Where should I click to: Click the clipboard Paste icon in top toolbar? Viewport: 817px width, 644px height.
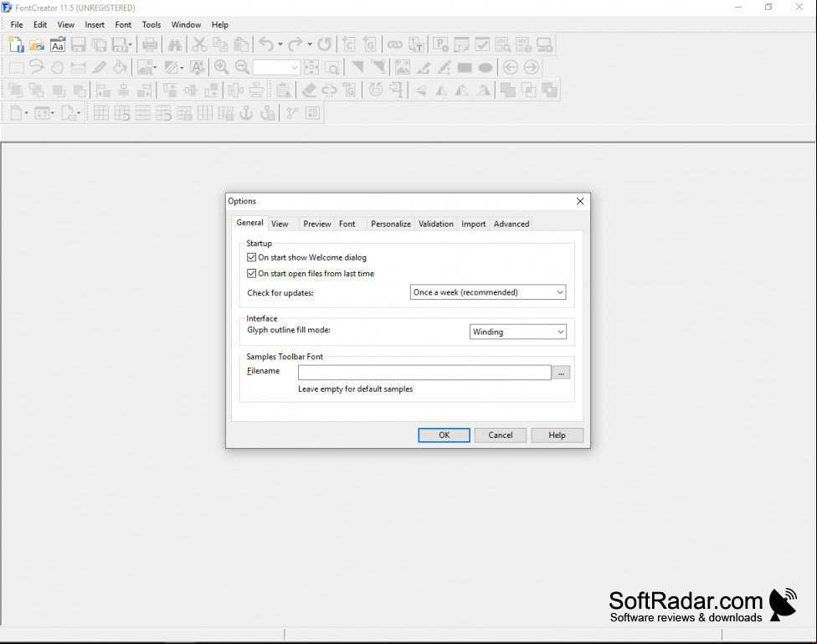tap(241, 45)
